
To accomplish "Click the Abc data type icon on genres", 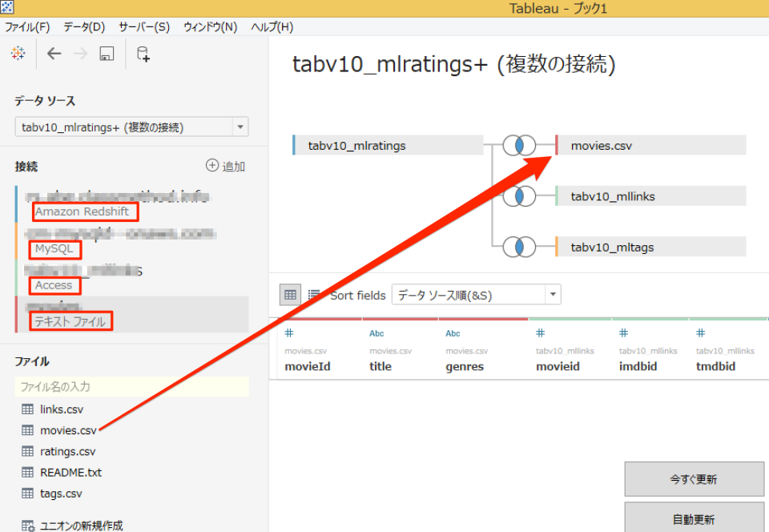I will 453,332.
